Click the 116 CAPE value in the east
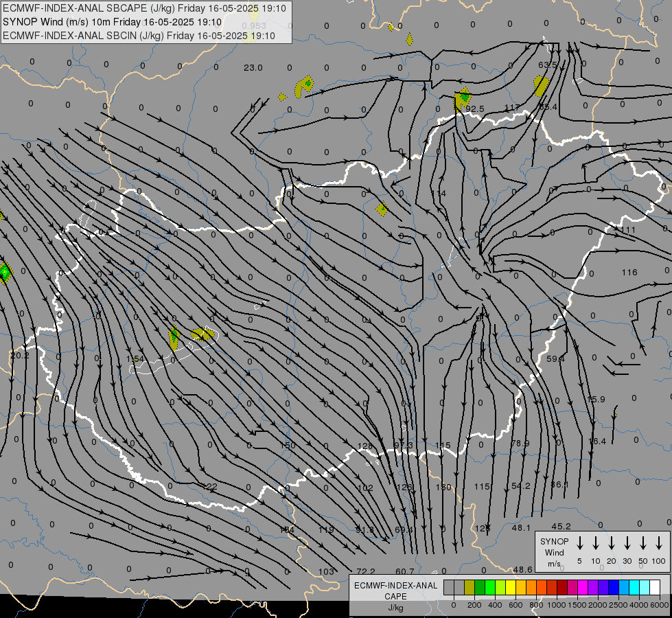The image size is (672, 618). point(629,273)
